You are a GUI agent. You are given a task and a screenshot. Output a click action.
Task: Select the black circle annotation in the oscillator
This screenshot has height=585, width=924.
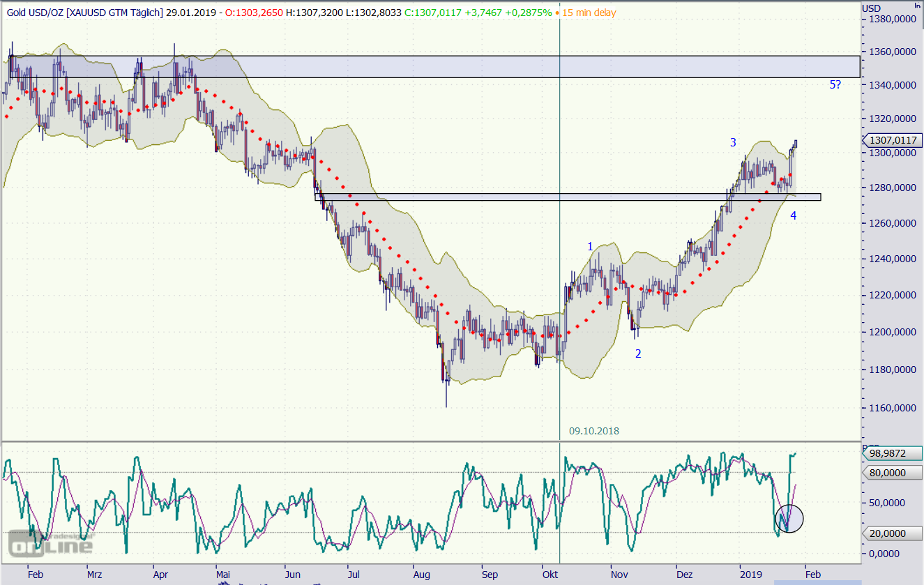[x=789, y=518]
